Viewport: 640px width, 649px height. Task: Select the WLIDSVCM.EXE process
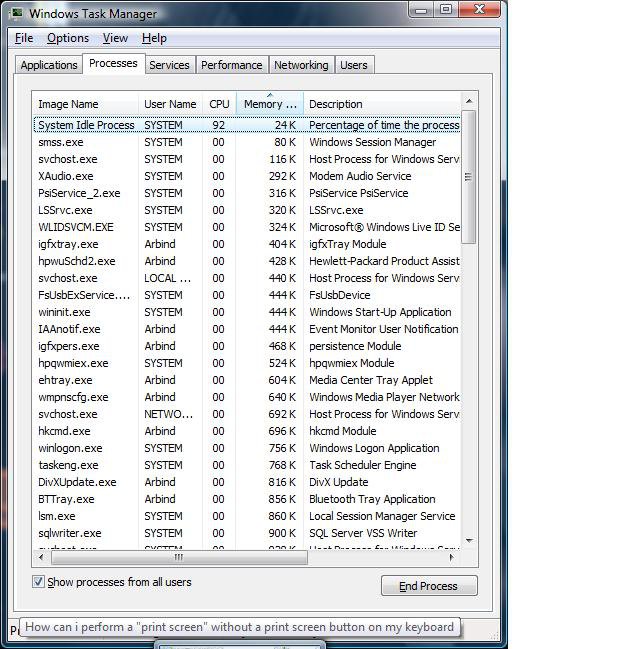[247, 227]
